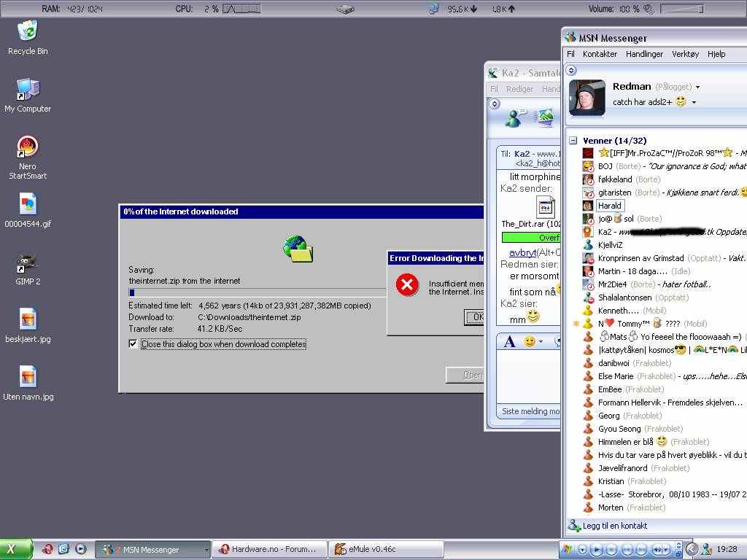Click round chevron button in MSN Messenger window

(571, 71)
